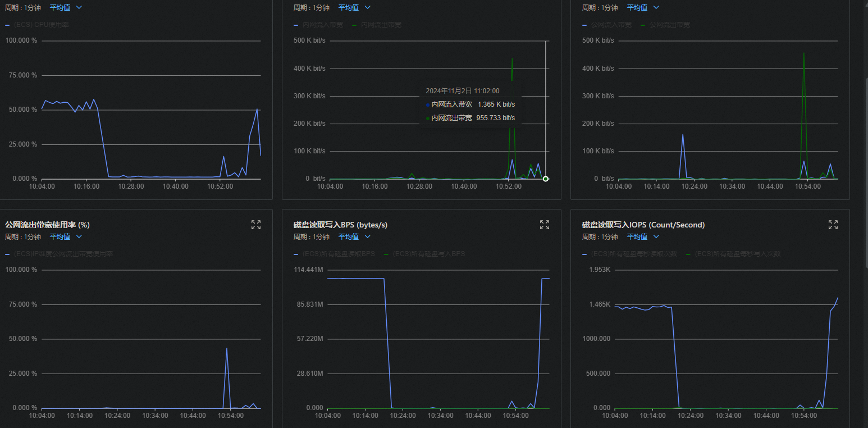Click the tooltip date 2024年11月2日 11:02:00
This screenshot has width=868, height=428.
pos(463,90)
